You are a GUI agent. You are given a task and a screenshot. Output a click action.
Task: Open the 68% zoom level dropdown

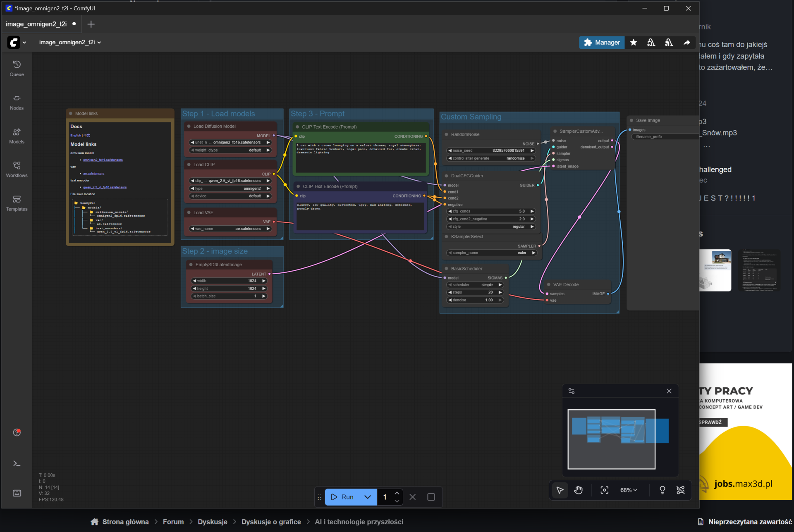point(629,490)
